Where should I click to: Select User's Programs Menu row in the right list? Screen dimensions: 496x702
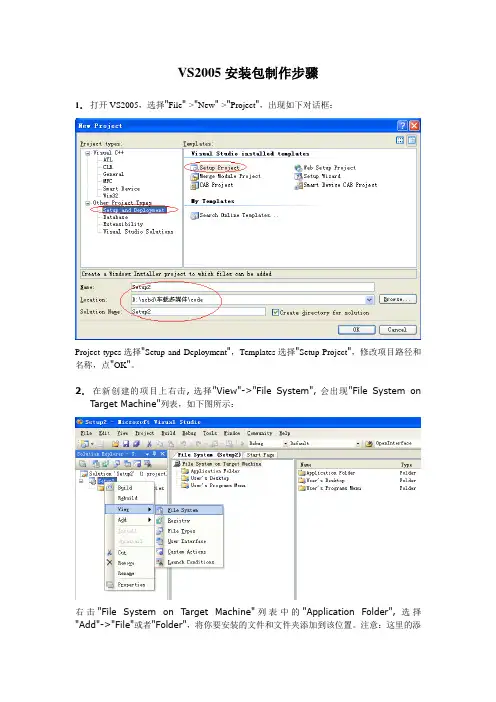tap(330, 488)
